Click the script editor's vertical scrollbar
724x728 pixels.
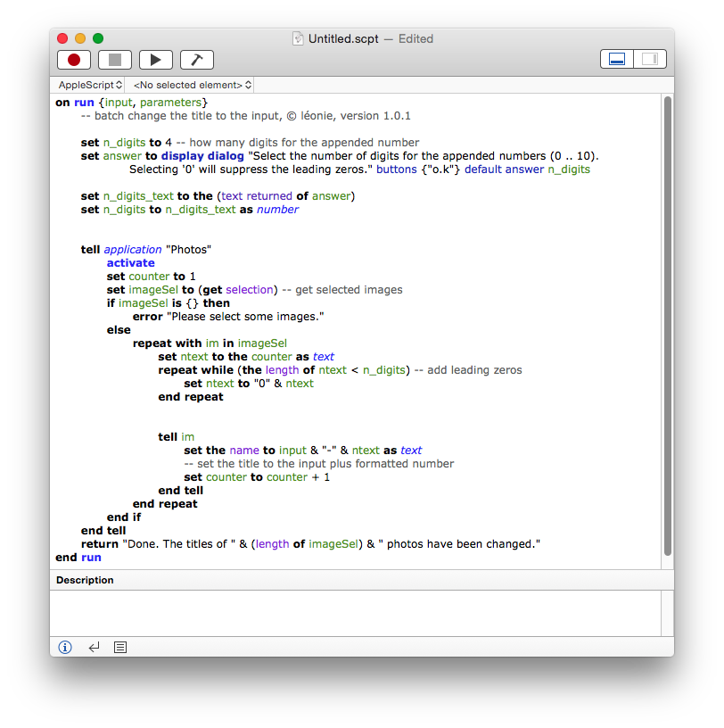coord(667,326)
